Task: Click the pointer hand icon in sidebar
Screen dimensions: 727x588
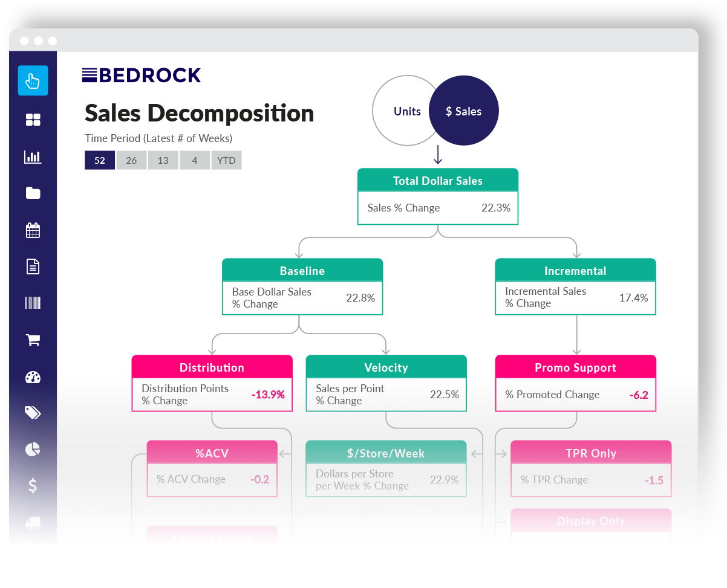Action: pyautogui.click(x=33, y=80)
